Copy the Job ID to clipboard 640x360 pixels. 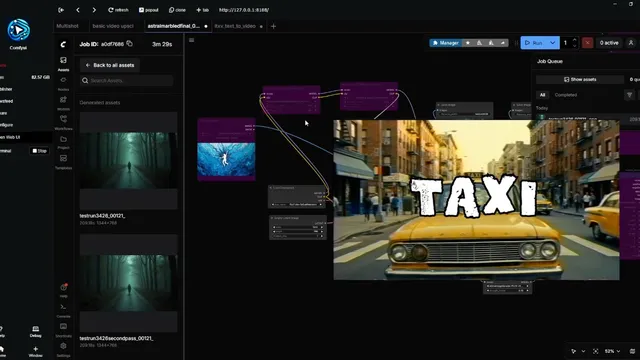tap(129, 44)
